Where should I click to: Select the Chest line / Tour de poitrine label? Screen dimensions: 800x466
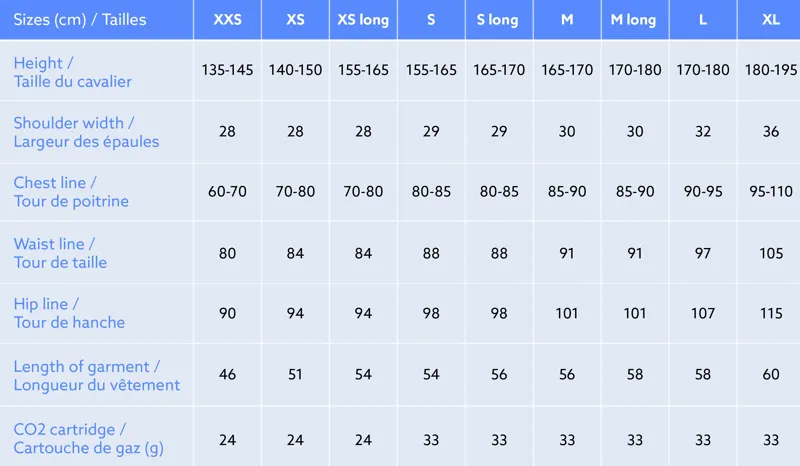coord(71,192)
